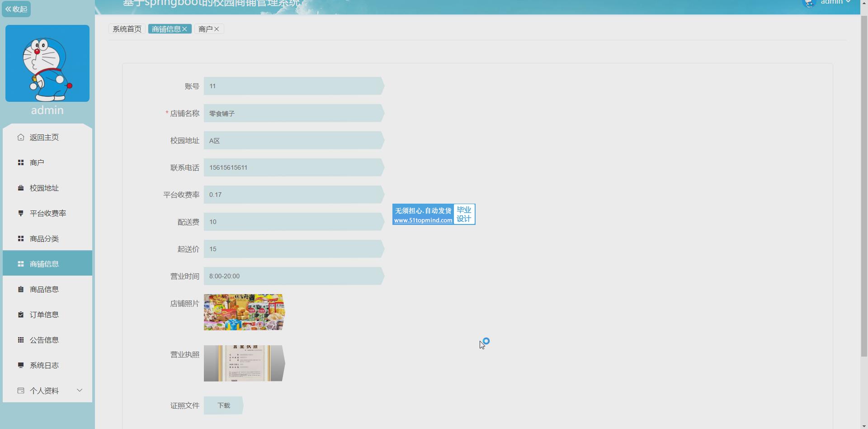Open 个人资料 in the sidebar
This screenshot has height=429, width=868.
[x=47, y=391]
